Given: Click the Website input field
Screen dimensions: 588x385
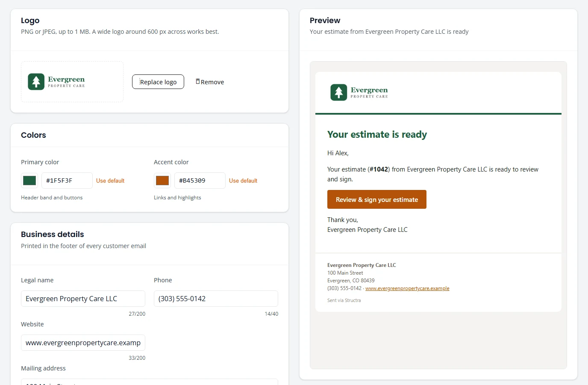Looking at the screenshot, I should click(83, 343).
